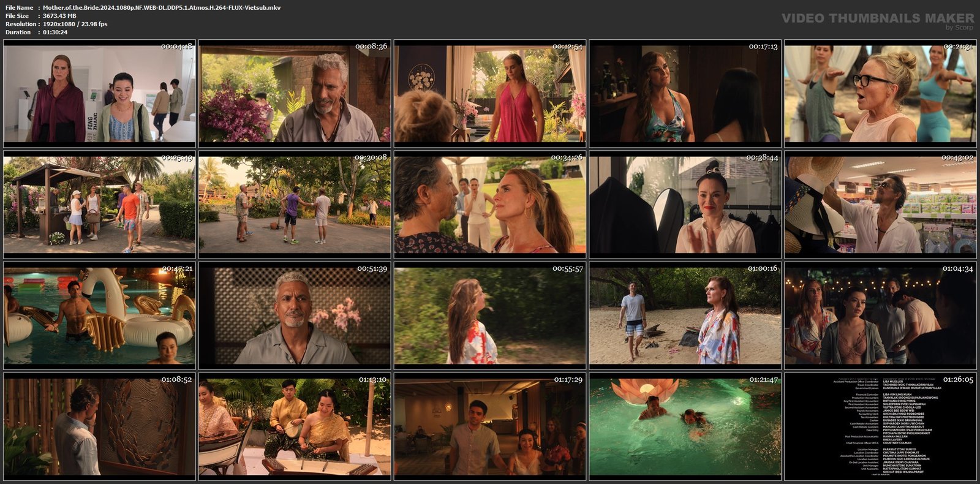Choose the credits thumbnail at 01:26:05
This screenshot has width=980, height=484.
coord(881,426)
